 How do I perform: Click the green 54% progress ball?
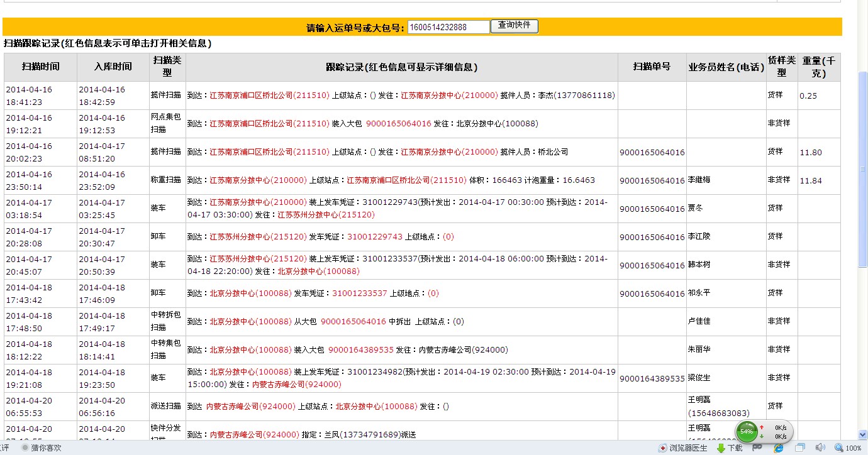point(746,431)
